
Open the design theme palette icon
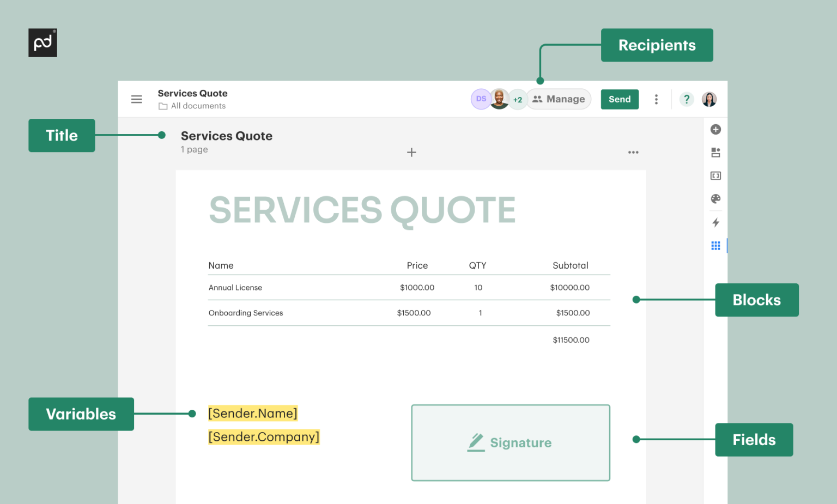pos(715,199)
